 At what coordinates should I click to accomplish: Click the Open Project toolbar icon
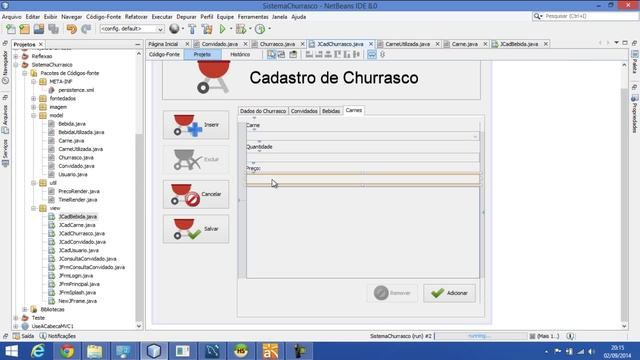(39, 29)
